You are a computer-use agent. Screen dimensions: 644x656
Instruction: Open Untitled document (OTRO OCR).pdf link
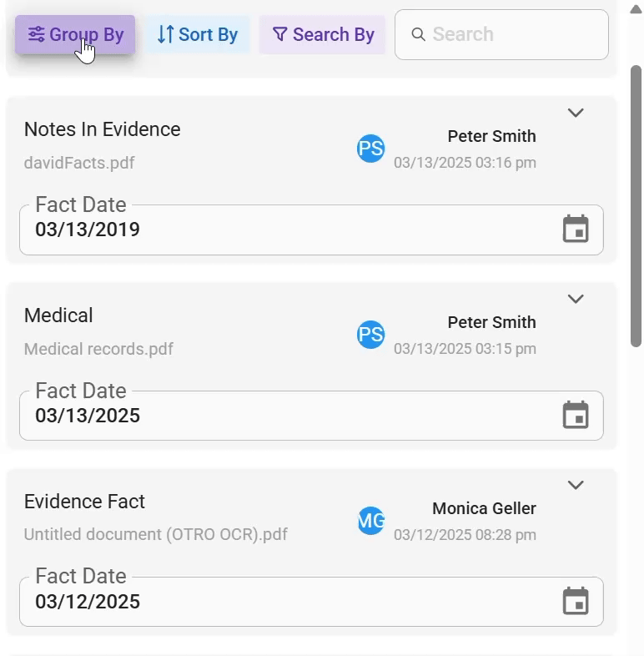coord(155,534)
